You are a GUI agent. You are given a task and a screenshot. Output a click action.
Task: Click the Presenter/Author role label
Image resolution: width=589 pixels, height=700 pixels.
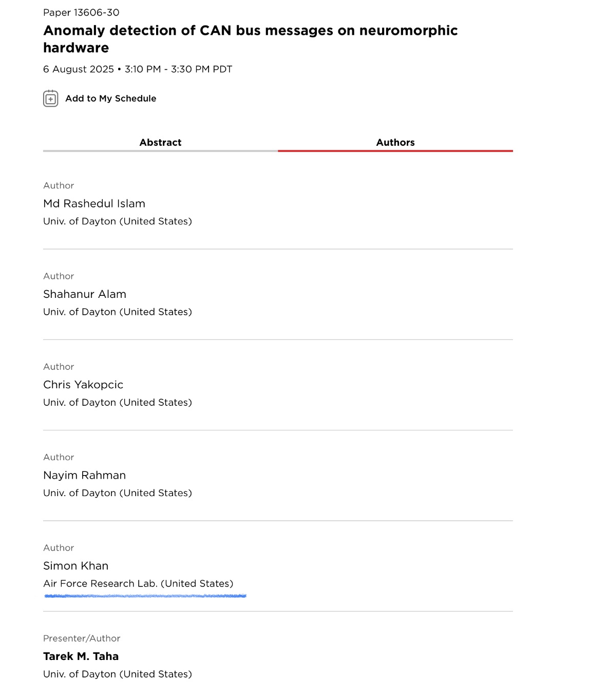(82, 638)
